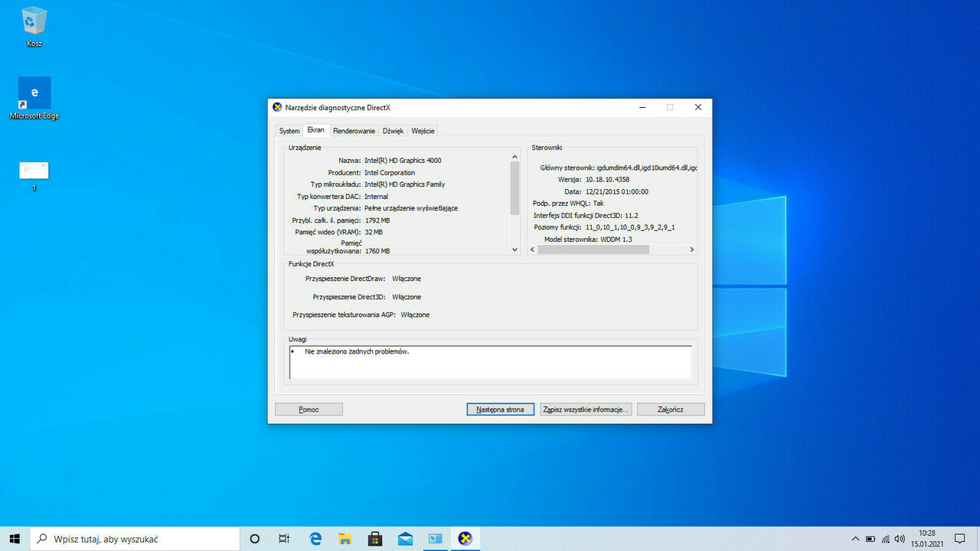Click the DirectX diagnostic tool taskbar icon
The height and width of the screenshot is (551, 980).
[x=465, y=539]
